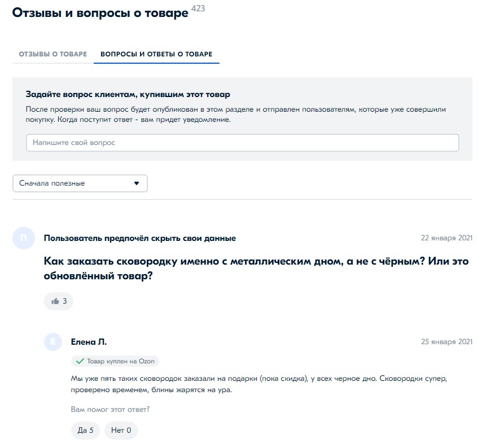
Task: Click the date 25 января 2021
Action: coord(446,341)
